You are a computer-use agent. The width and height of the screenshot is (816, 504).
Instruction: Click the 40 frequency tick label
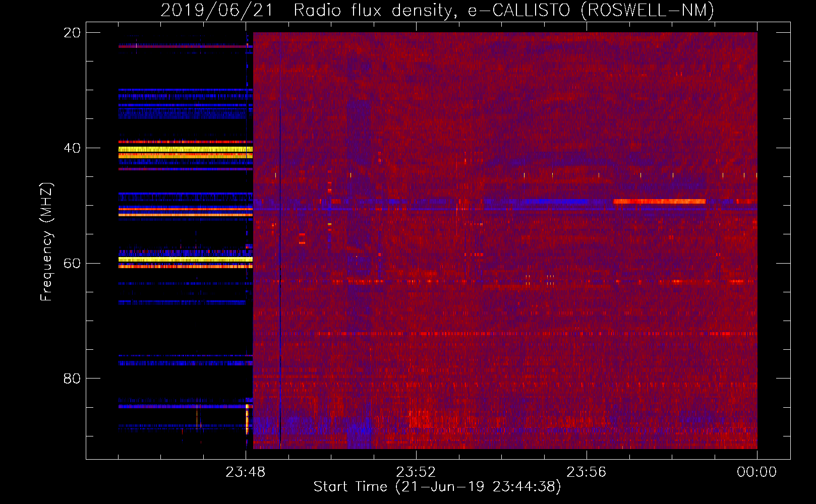(72, 148)
